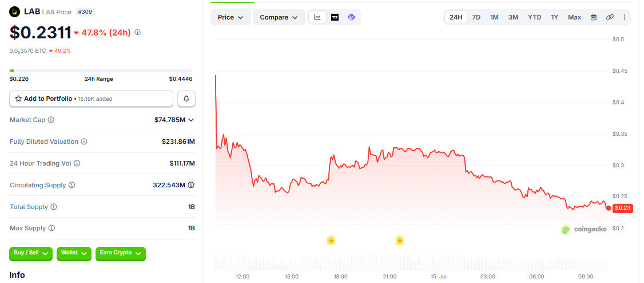
Task: Click the news marker near 21:00
Action: point(400,241)
